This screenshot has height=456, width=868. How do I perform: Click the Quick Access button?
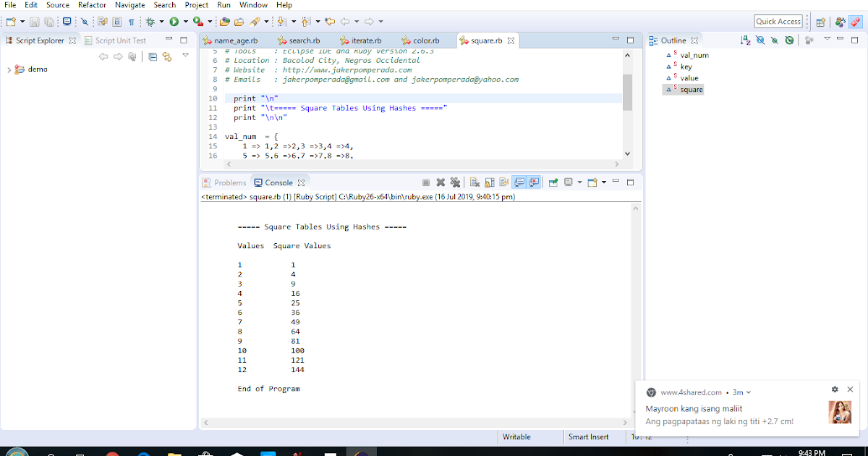pos(778,21)
